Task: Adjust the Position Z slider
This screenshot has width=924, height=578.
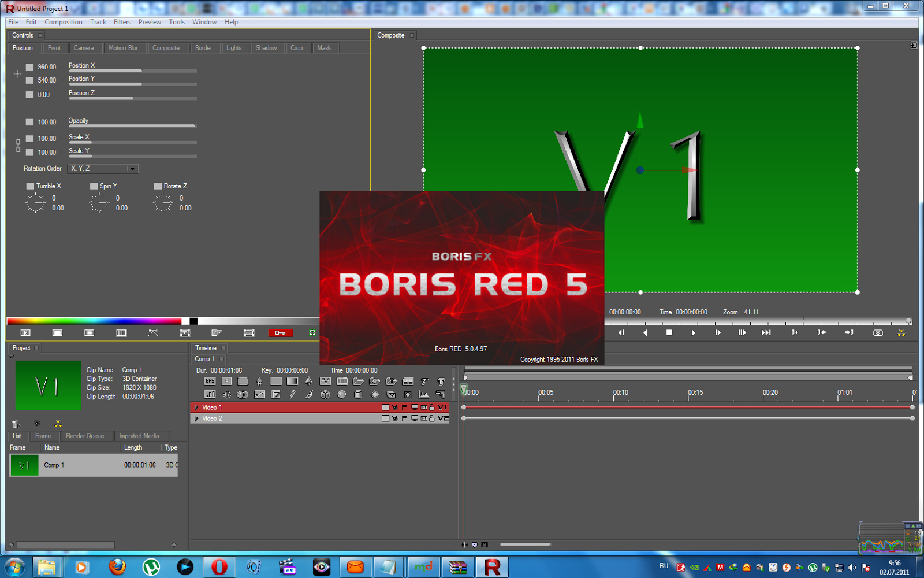Action: [132, 98]
